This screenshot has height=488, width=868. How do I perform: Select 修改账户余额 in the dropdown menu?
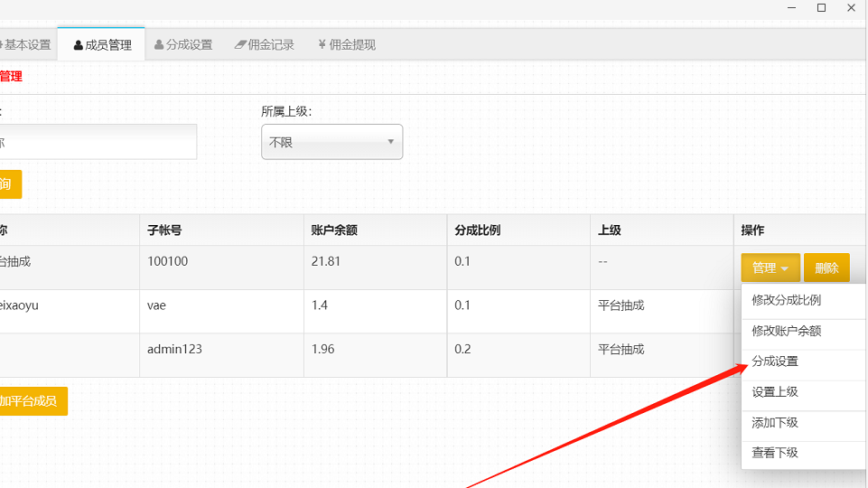click(786, 331)
